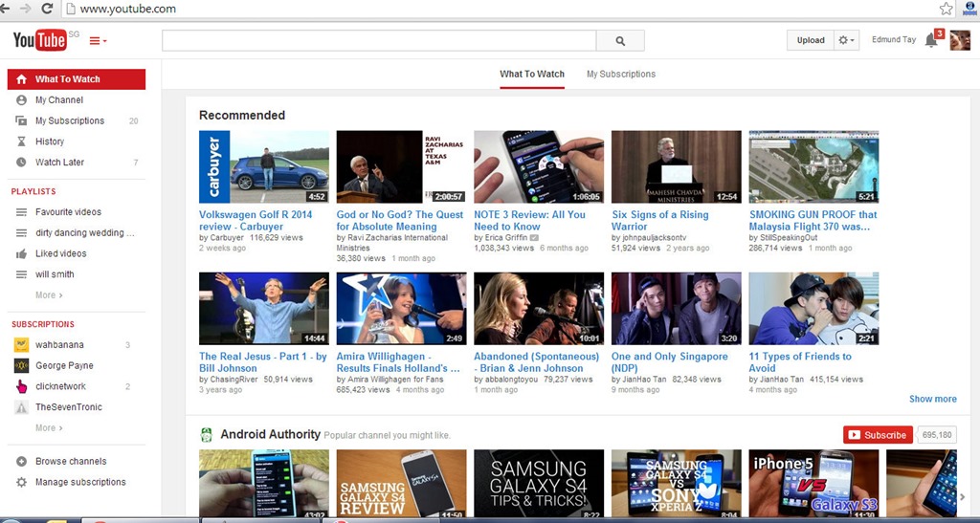Viewport: 980px width, 523px height.
Task: Focus the YouTube search box
Action: [379, 40]
